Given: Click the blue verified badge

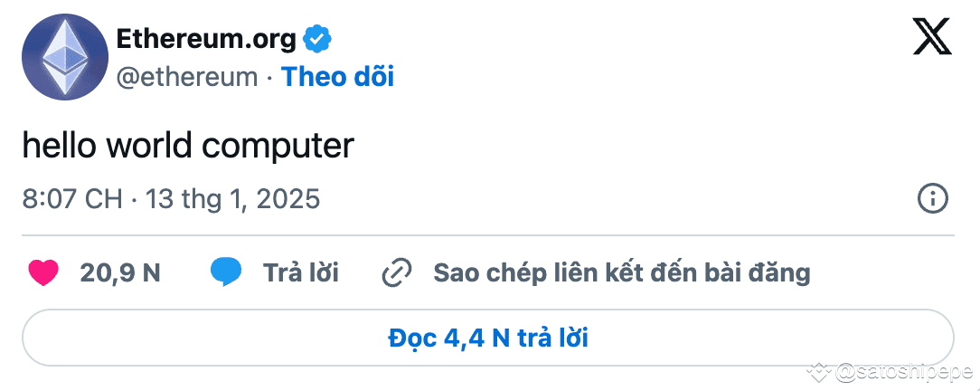Looking at the screenshot, I should pyautogui.click(x=317, y=39).
